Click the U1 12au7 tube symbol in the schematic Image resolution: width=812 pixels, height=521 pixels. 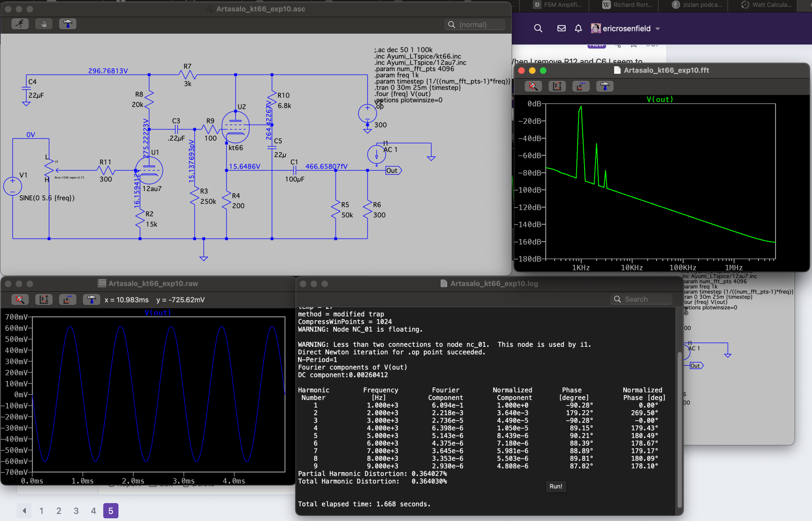pos(149,171)
